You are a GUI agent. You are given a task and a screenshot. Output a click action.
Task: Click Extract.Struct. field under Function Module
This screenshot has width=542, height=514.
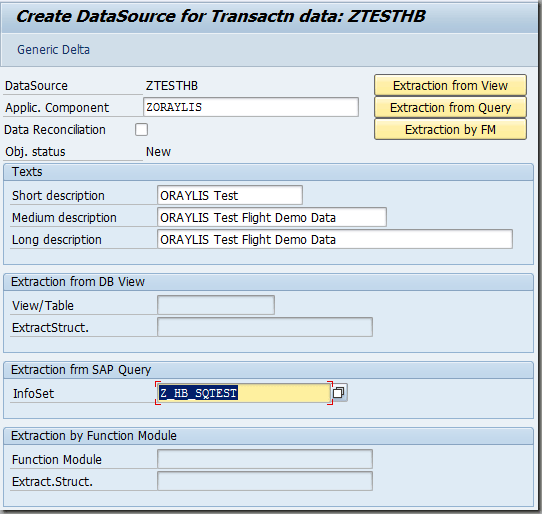tap(265, 481)
